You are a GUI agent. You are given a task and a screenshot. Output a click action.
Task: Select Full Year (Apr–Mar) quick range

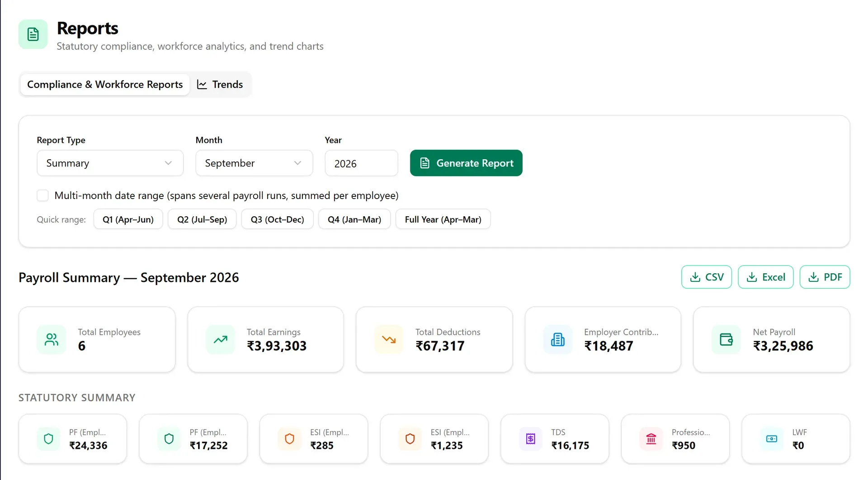coord(443,219)
